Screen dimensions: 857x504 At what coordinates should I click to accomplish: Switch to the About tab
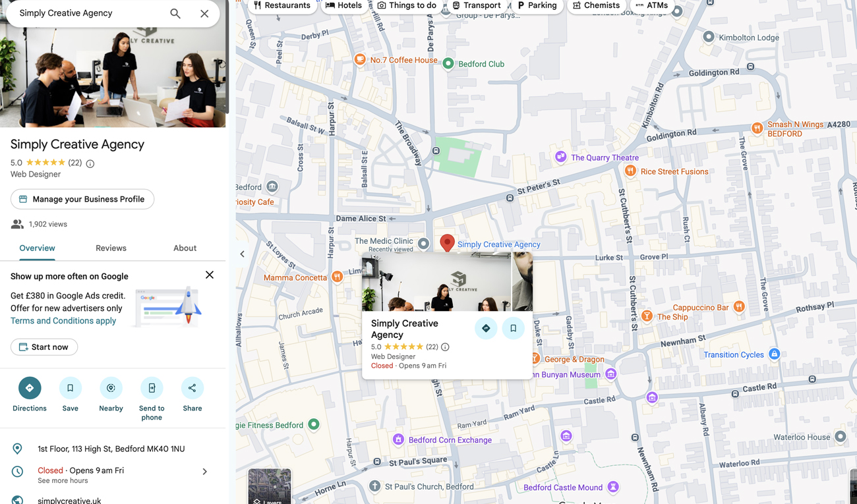(x=185, y=248)
